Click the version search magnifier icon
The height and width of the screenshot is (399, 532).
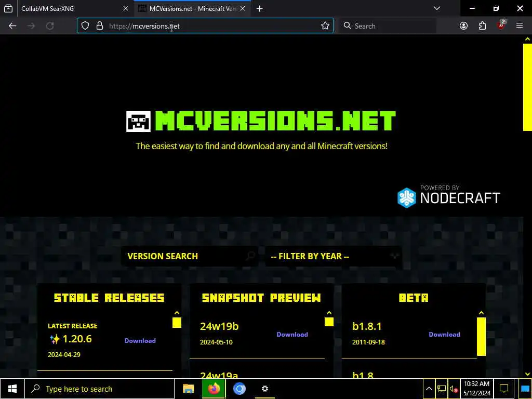point(250,256)
